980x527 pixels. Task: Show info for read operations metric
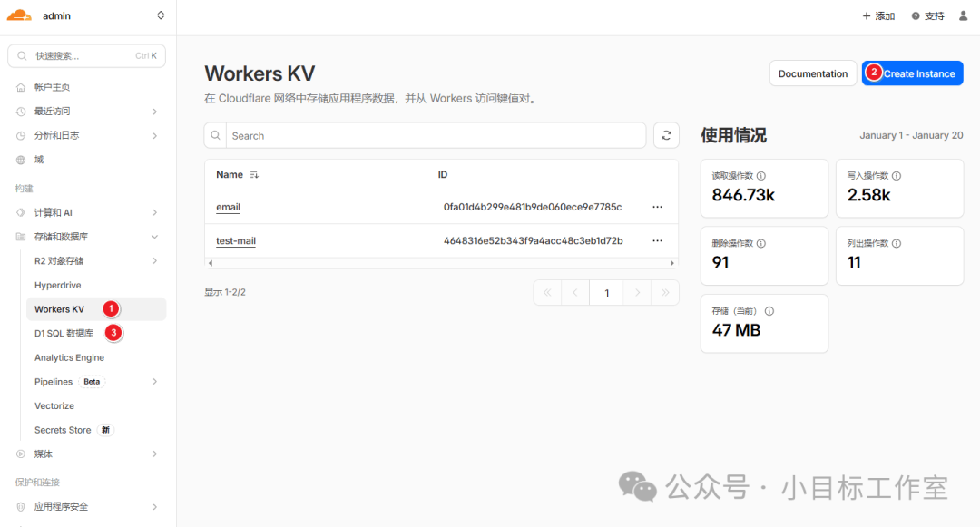761,176
